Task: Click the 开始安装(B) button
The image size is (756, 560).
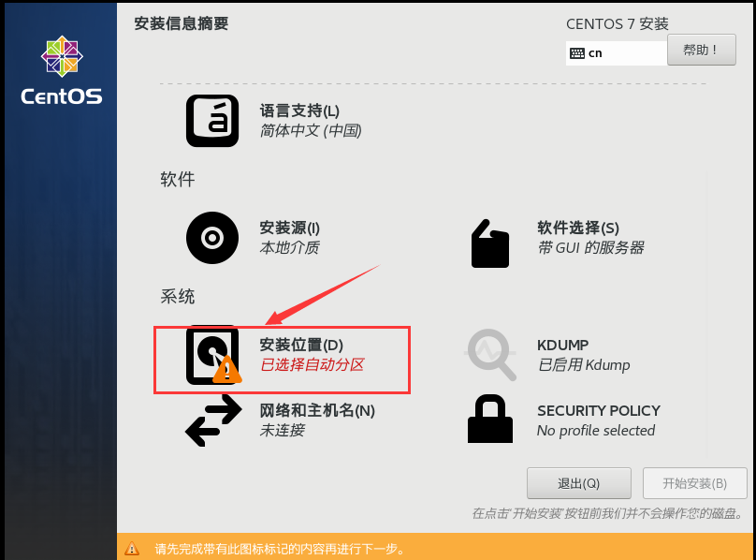Action: tap(695, 483)
